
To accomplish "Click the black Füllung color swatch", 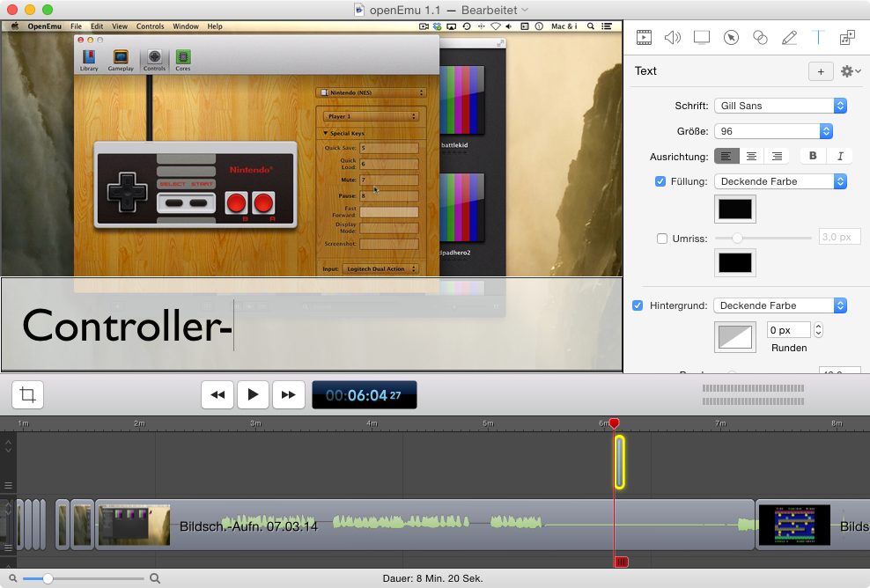I will tap(734, 209).
